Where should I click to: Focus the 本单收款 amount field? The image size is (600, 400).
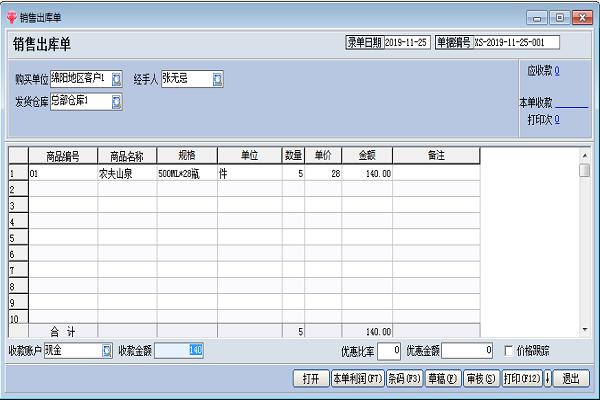571,103
